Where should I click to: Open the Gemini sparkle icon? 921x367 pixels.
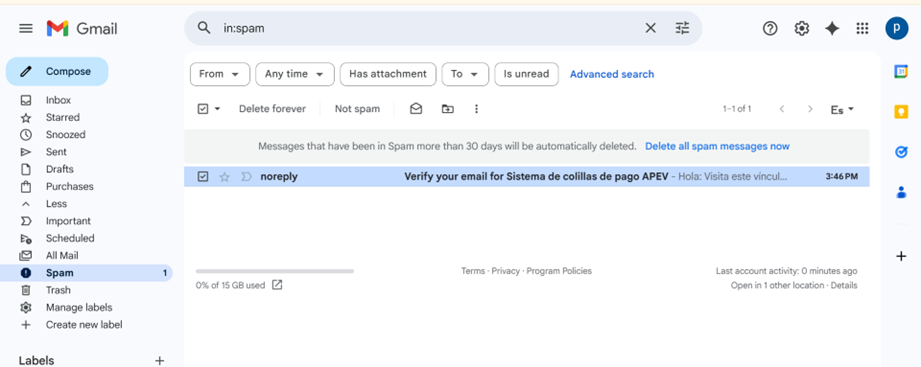[832, 28]
